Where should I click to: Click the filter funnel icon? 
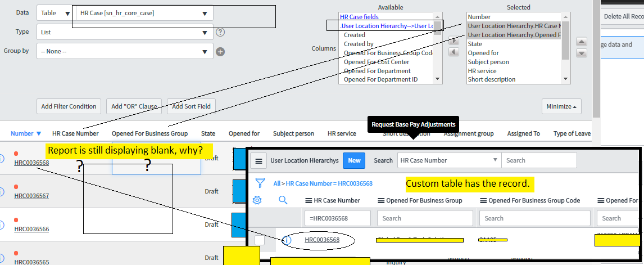click(x=260, y=183)
